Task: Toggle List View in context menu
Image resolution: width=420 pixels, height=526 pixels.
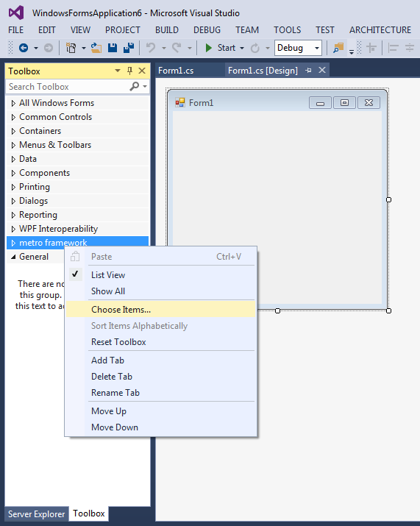Action: (108, 275)
